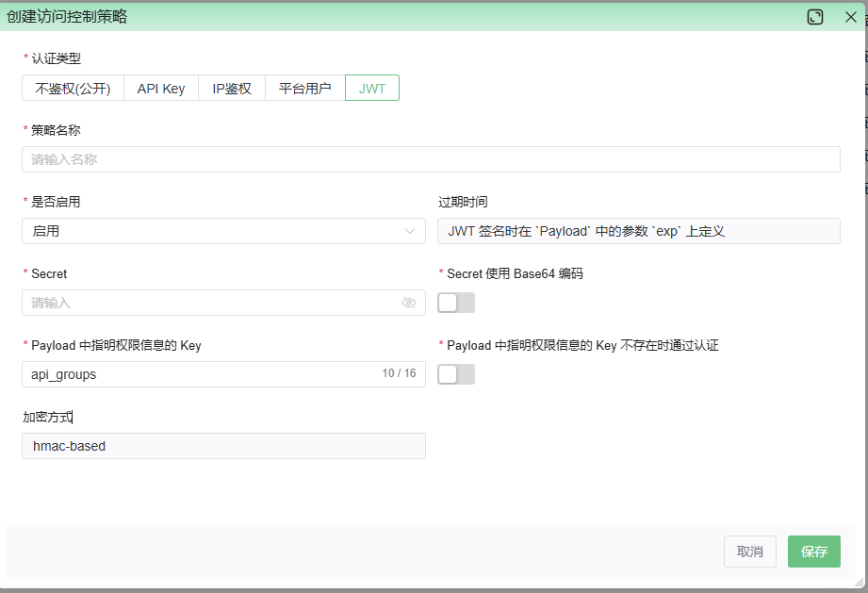This screenshot has width=868, height=593.
Task: Click the chevron arrow in 是否启用 field
Action: pos(410,231)
